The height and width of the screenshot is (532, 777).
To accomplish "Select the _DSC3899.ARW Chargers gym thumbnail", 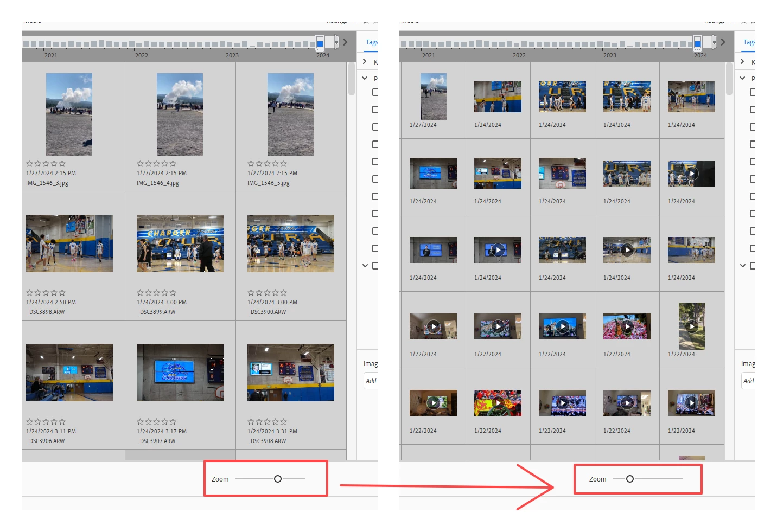I will pyautogui.click(x=180, y=243).
